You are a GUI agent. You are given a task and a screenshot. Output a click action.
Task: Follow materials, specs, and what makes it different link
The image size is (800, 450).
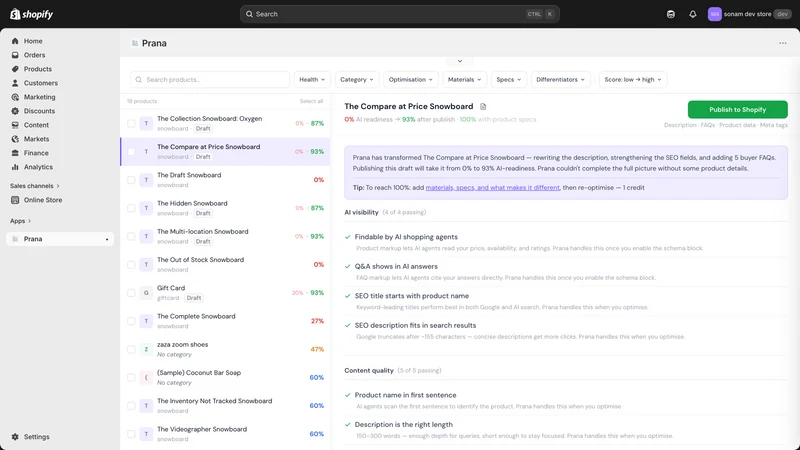[492, 188]
